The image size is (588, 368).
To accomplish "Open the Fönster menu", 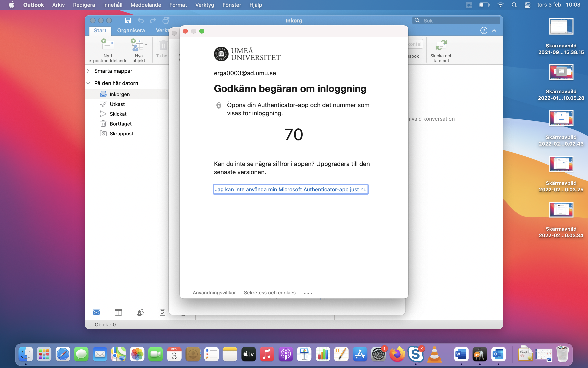I will (x=232, y=5).
